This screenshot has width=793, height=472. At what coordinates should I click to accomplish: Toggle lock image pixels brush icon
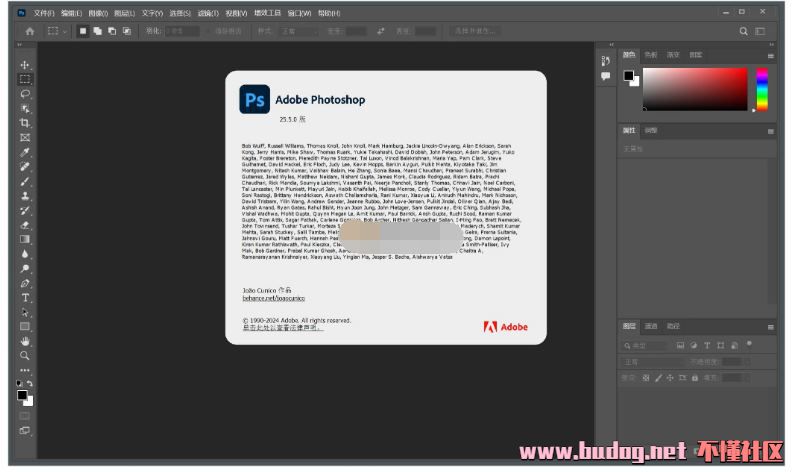click(x=658, y=378)
